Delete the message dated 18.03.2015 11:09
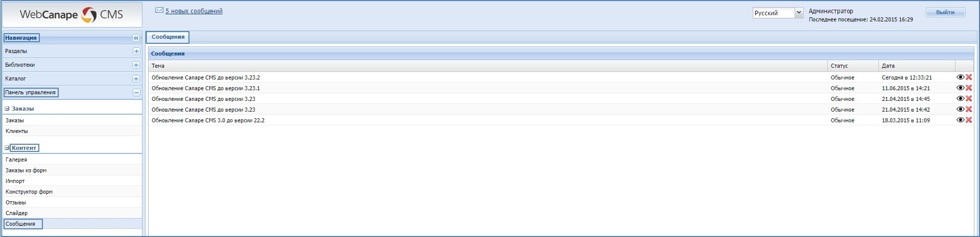980x237 pixels. pyautogui.click(x=969, y=120)
